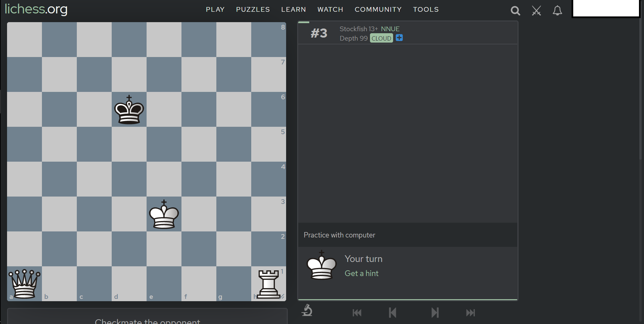
Task: Step forward one move
Action: 435,313
